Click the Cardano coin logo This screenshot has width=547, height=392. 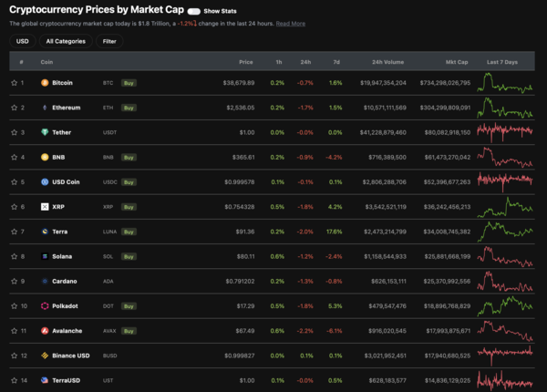[x=45, y=281]
